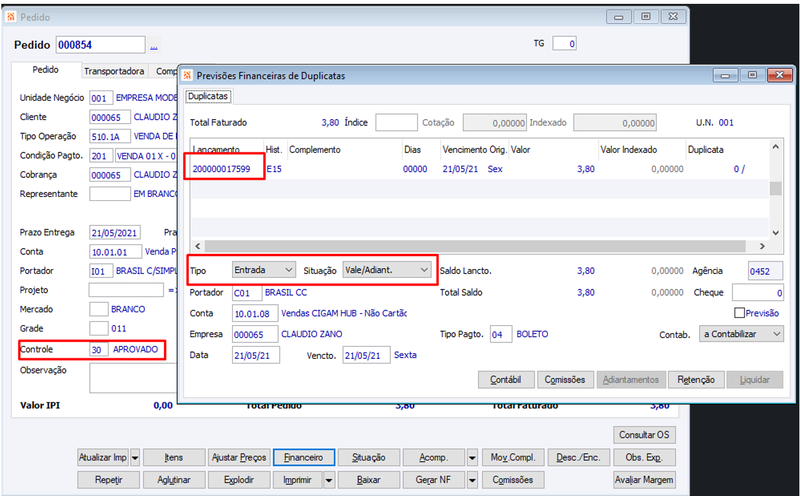Enable the Previsão checkbox

click(x=739, y=313)
